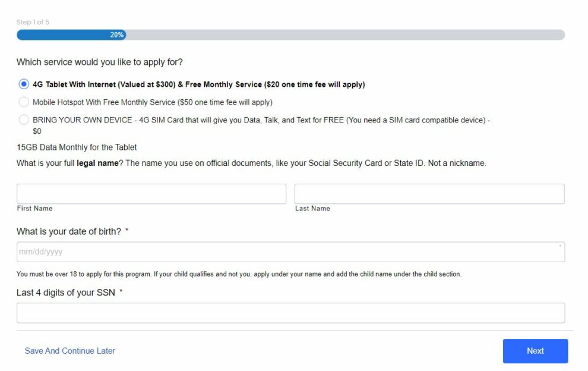Click the Last Name caption label
The height and width of the screenshot is (371, 588).
pos(312,209)
